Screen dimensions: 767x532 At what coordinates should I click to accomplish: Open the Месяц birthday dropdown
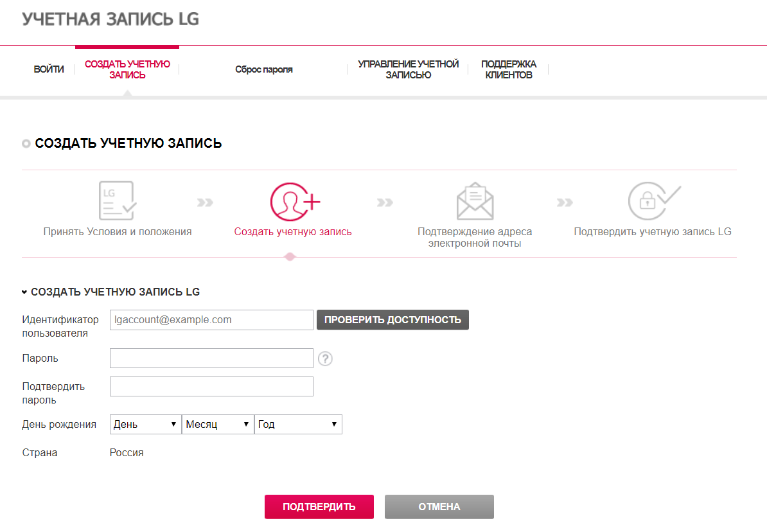218,425
